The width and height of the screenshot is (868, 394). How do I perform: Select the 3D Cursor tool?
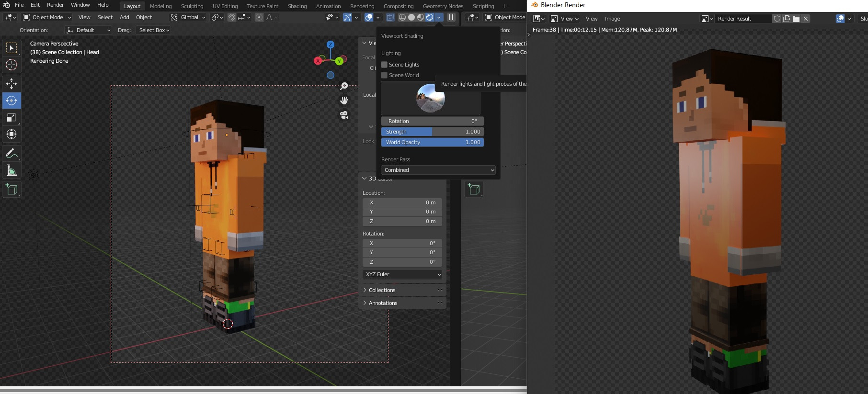[x=11, y=65]
